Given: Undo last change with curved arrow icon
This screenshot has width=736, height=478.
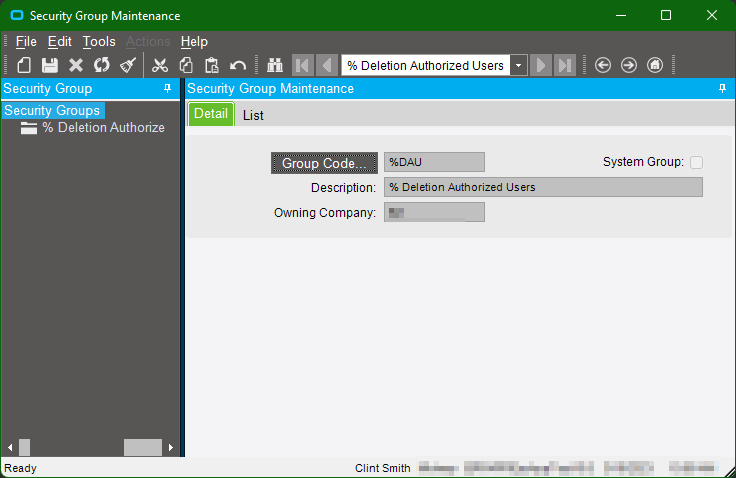Looking at the screenshot, I should (238, 65).
